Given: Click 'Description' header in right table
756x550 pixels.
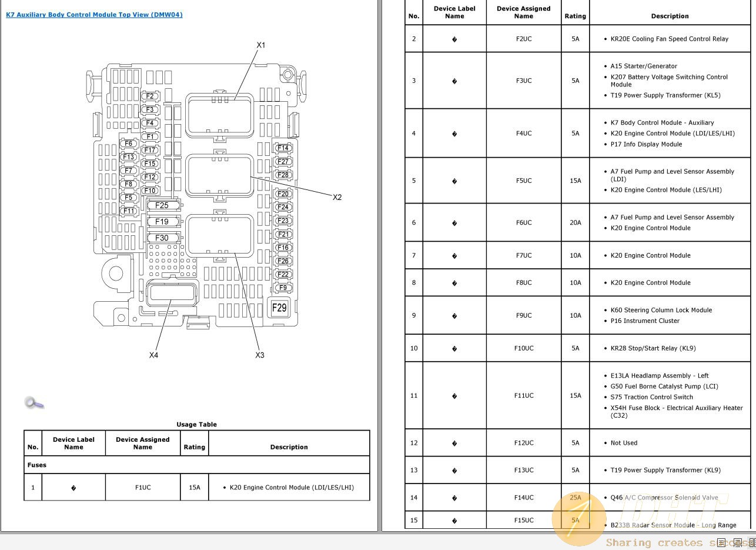Looking at the screenshot, I should [x=670, y=16].
